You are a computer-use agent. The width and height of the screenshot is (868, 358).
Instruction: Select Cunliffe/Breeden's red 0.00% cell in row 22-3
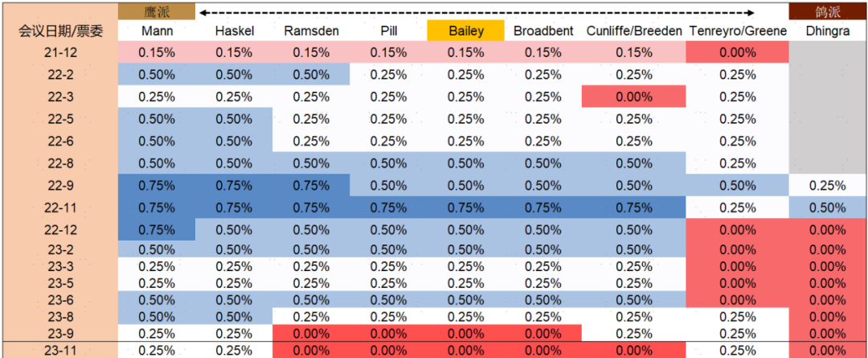pos(633,97)
